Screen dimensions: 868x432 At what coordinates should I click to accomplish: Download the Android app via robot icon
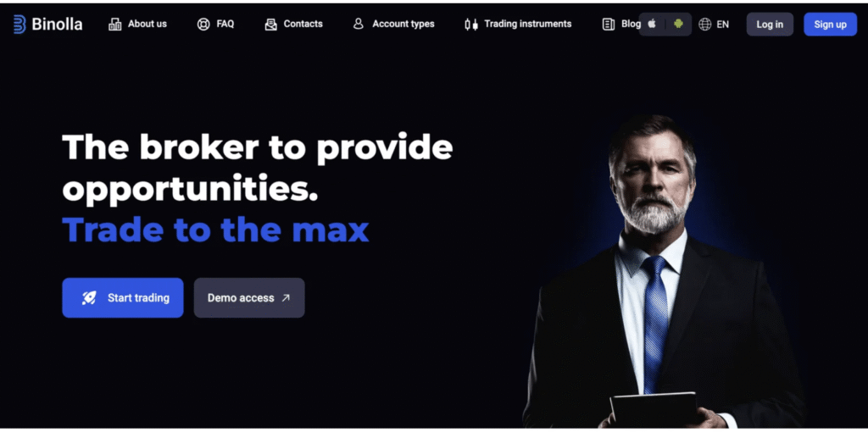click(x=678, y=24)
